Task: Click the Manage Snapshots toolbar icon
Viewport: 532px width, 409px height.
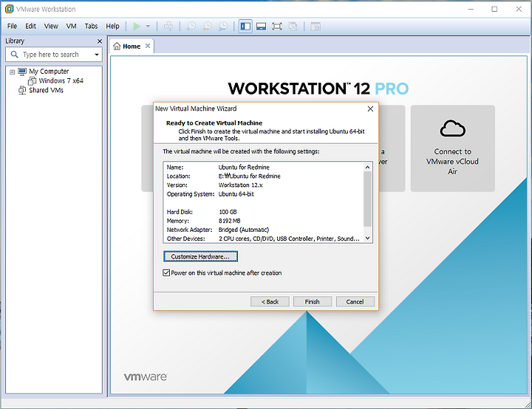Action: 223,26
